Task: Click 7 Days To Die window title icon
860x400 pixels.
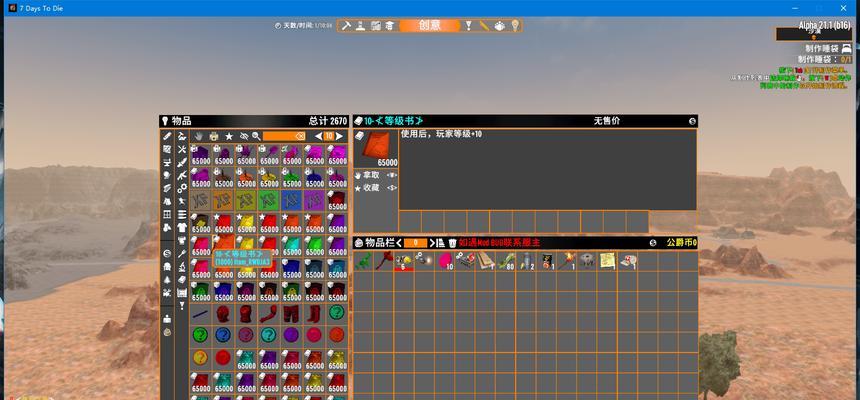Action: click(x=12, y=8)
